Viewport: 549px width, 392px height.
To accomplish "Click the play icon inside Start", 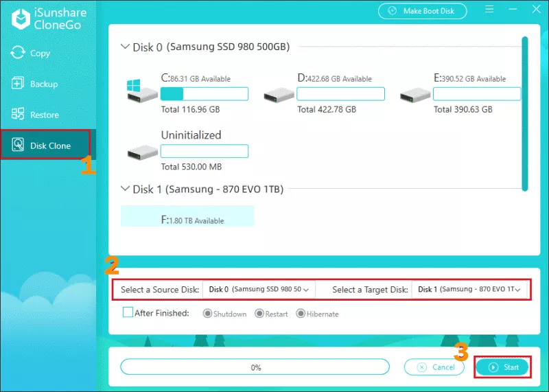I will (493, 367).
